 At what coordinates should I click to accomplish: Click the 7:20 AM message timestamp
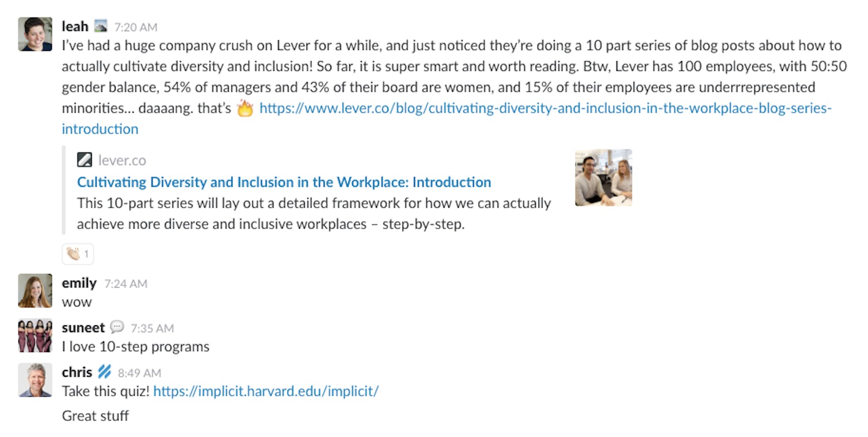coord(136,27)
